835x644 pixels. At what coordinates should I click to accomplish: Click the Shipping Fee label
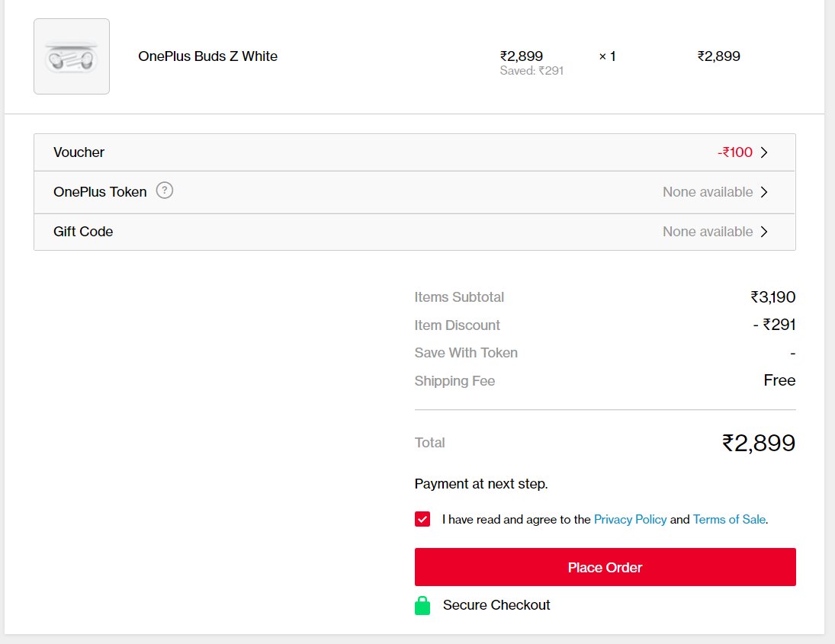[454, 381]
